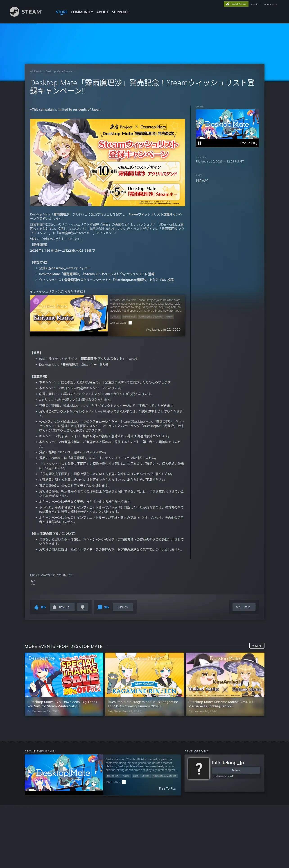Click the Free to Play tag in About This Game
This screenshot has height=868, width=289.
[113, 776]
